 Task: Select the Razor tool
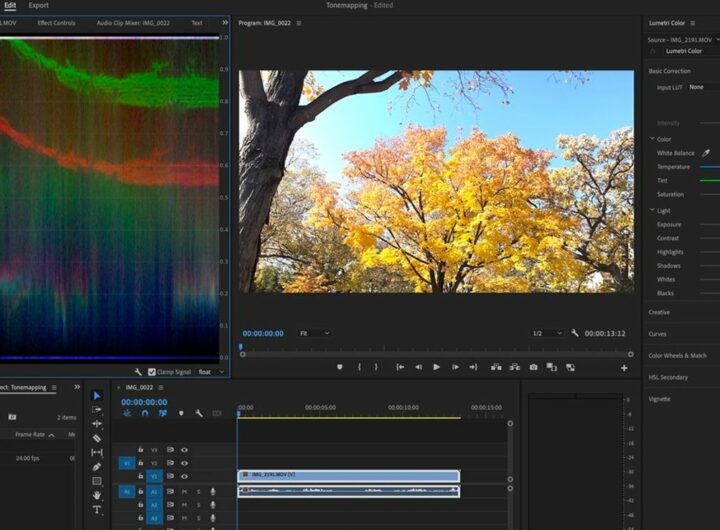point(97,438)
